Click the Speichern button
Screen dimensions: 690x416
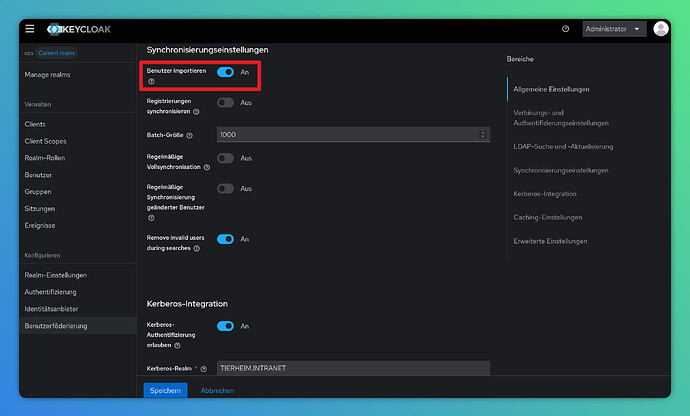point(164,390)
